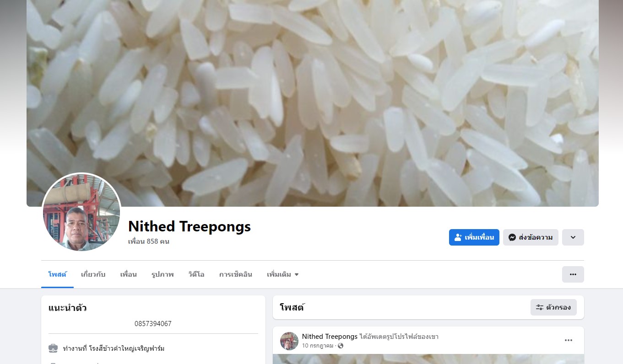Click the briefcase workplace icon in intro
Screen dimensions: 623x364
53,348
